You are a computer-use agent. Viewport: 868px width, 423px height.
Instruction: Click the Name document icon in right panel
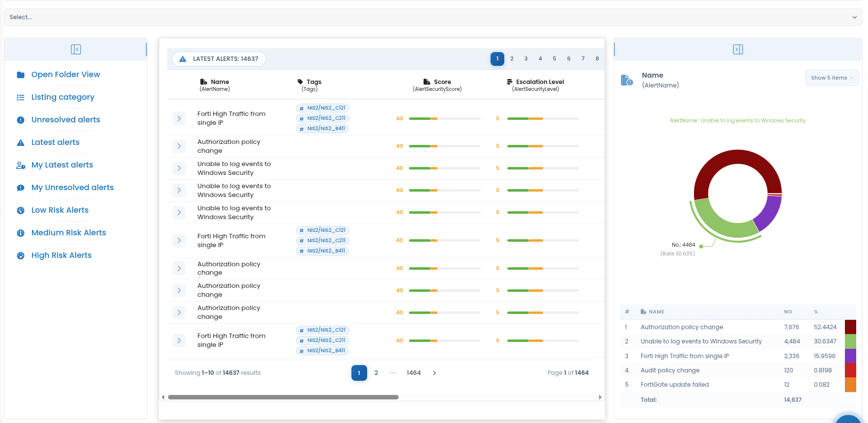[x=627, y=80]
